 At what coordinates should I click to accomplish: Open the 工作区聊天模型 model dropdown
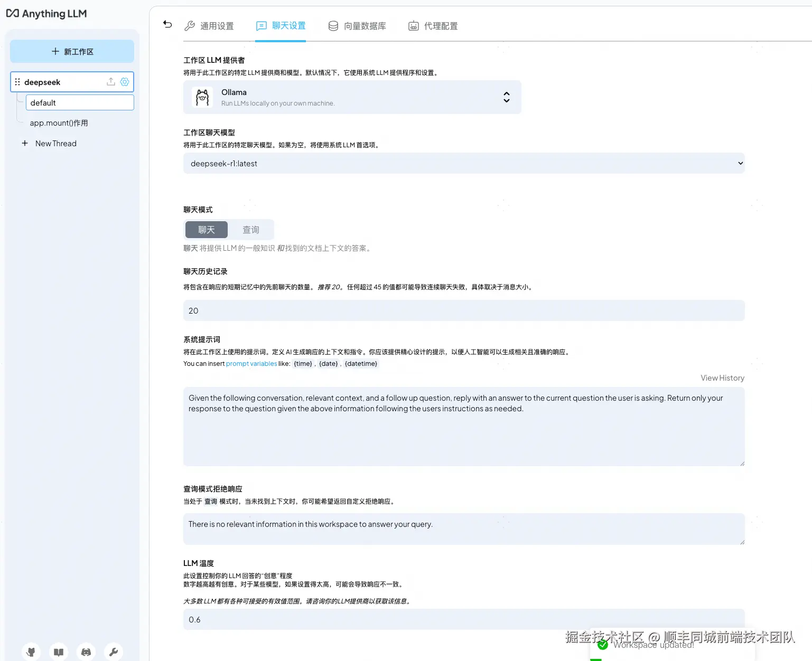463,163
